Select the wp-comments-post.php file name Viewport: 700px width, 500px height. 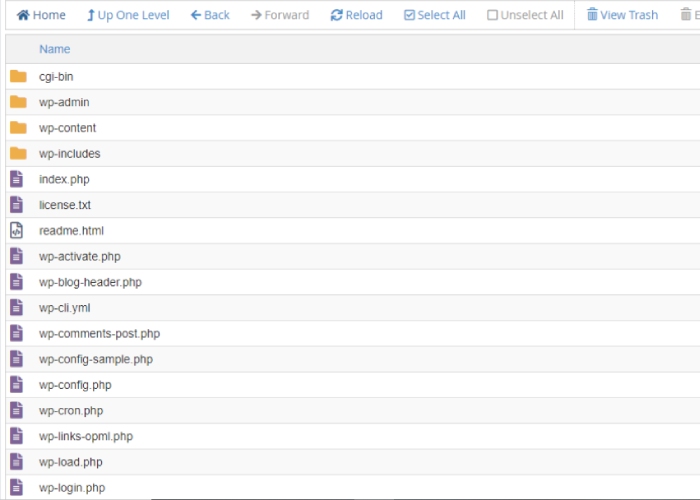(x=100, y=334)
